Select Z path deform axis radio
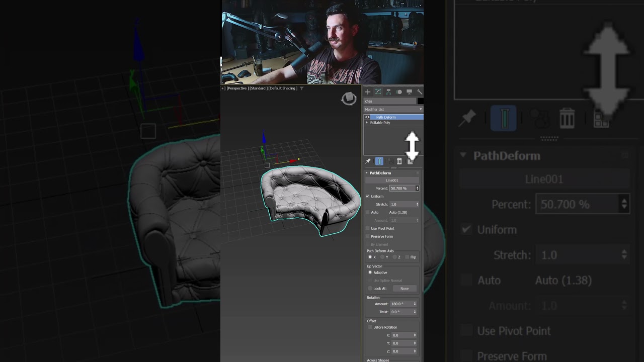 395,257
